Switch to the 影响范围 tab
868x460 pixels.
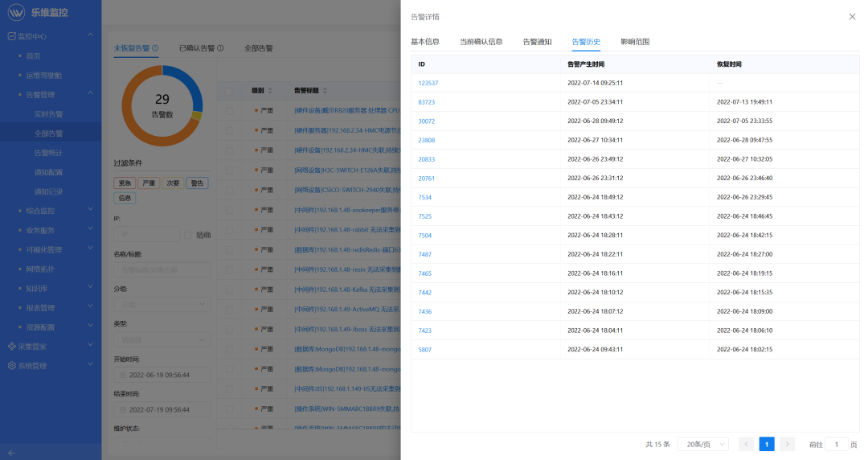coord(635,42)
